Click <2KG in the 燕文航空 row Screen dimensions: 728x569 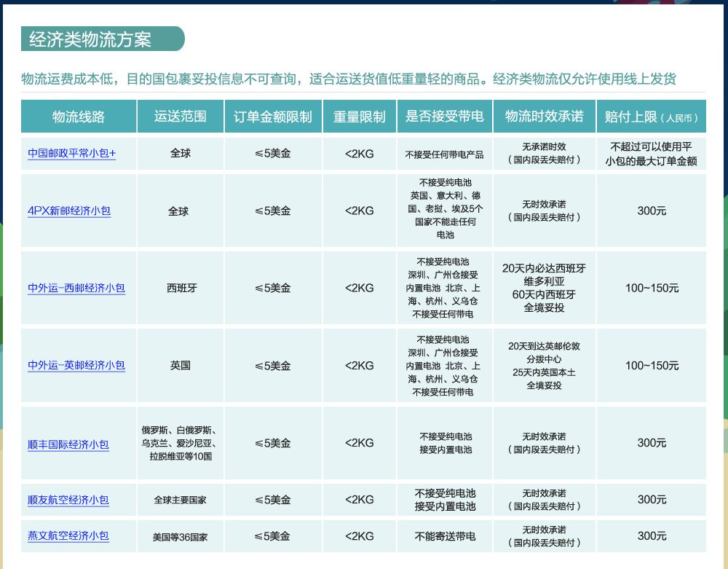tap(360, 536)
